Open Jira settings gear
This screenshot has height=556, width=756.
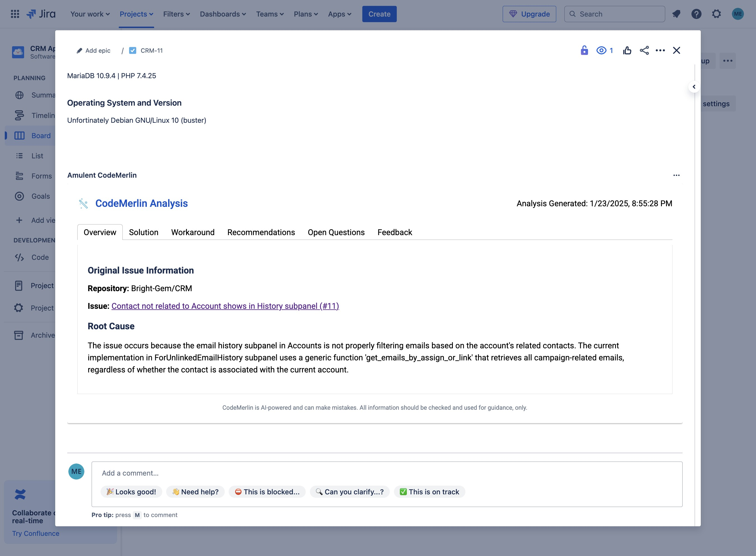[x=717, y=14]
